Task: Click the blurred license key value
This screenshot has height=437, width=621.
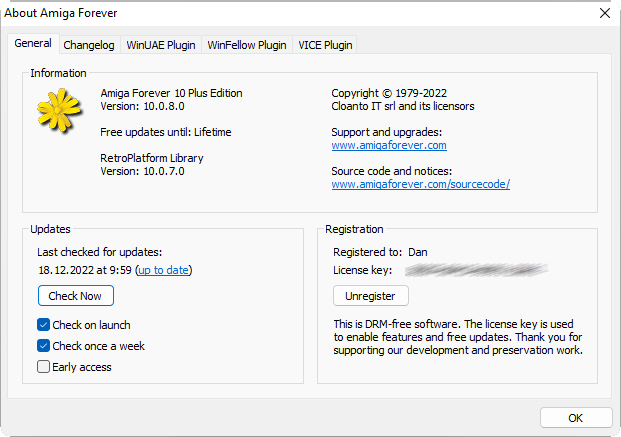Action: point(476,270)
